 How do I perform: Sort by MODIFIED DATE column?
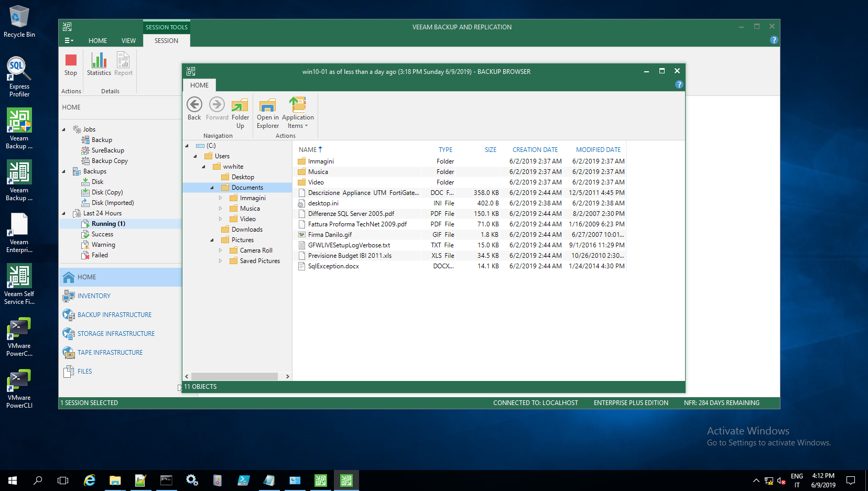coord(598,150)
